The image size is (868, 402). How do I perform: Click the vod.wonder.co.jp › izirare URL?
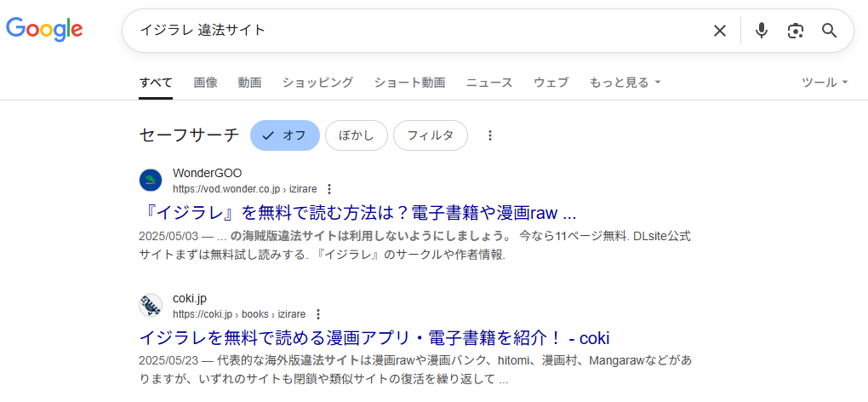(245, 189)
